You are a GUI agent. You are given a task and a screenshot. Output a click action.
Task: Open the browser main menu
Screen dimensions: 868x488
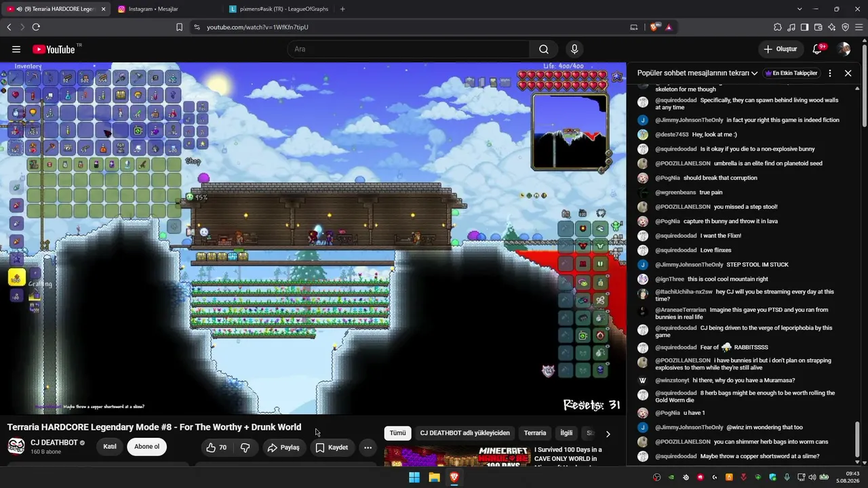(x=859, y=27)
